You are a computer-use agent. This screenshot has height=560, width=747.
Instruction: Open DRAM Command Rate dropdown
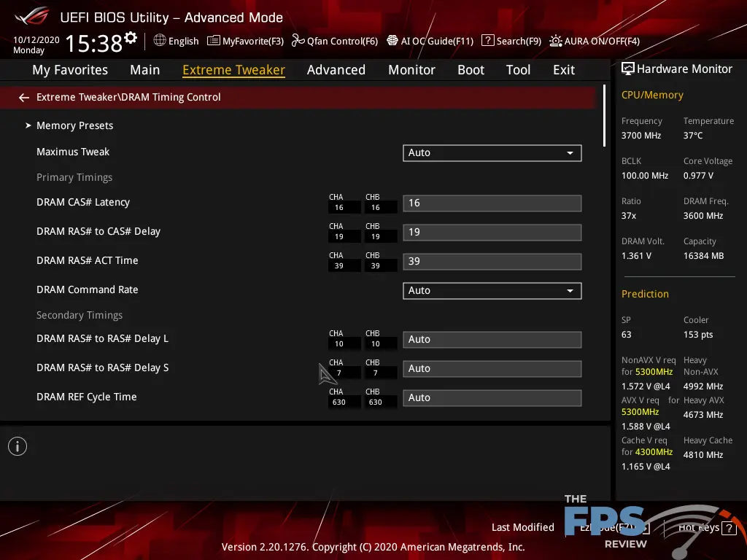click(x=492, y=290)
